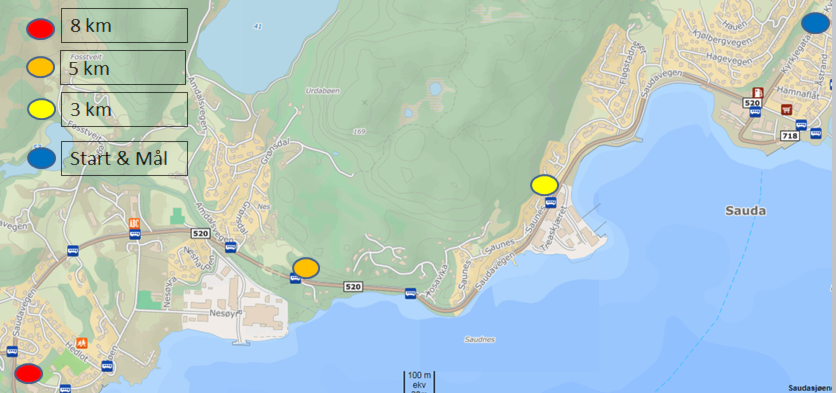The height and width of the screenshot is (393, 836).
Task: Click the fuel station icon near Hamnaflåt
Action: [x=758, y=93]
